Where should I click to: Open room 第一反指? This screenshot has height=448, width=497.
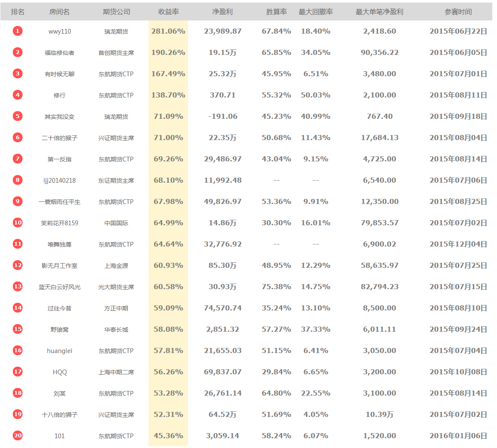[60, 159]
